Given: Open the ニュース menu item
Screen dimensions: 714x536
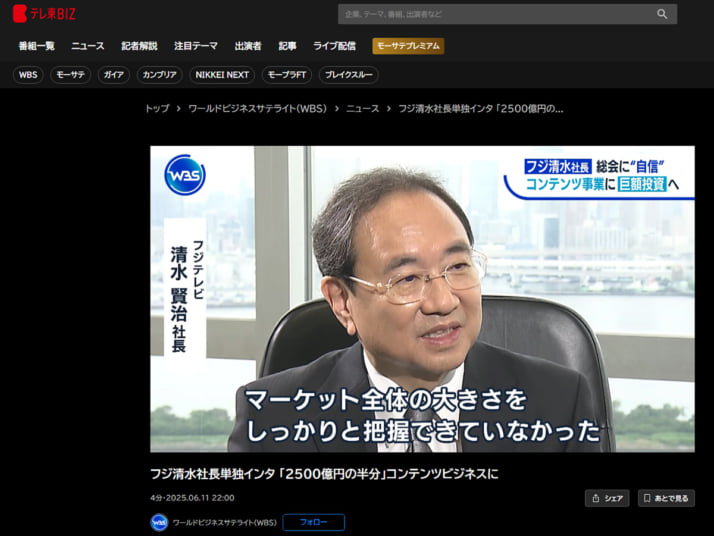Looking at the screenshot, I should (88, 46).
